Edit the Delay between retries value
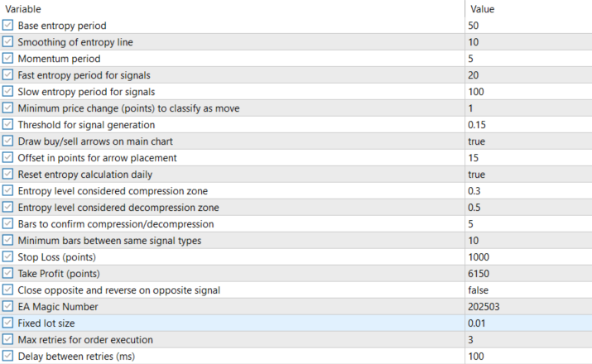 coord(474,357)
